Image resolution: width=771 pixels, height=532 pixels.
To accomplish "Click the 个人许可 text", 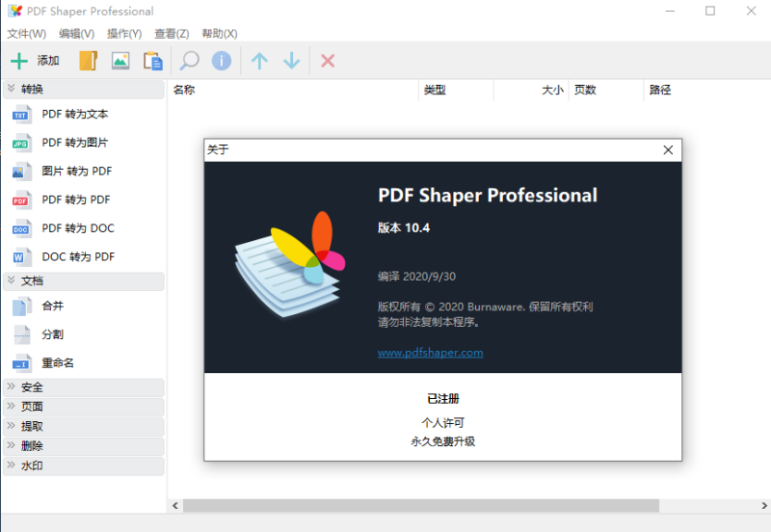I will click(443, 423).
